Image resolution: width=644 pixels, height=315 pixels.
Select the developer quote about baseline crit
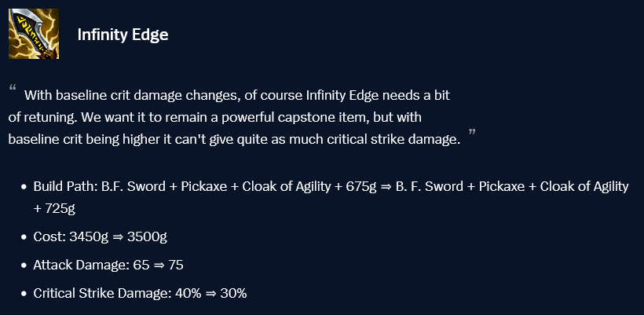236,118
